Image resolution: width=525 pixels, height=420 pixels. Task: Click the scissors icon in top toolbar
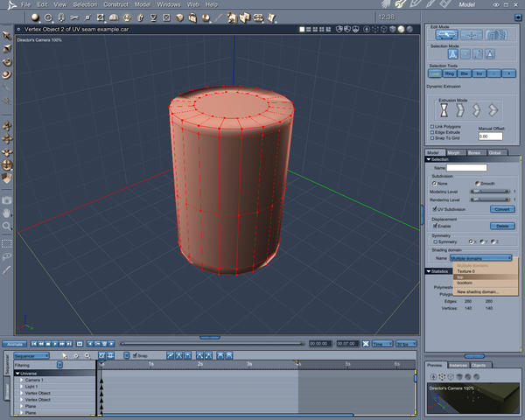75,17
